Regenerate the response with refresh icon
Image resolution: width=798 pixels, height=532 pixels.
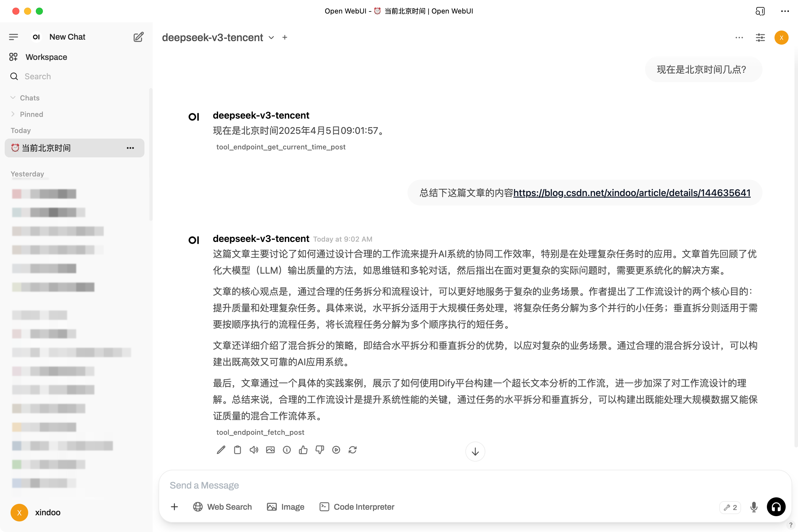pos(353,450)
